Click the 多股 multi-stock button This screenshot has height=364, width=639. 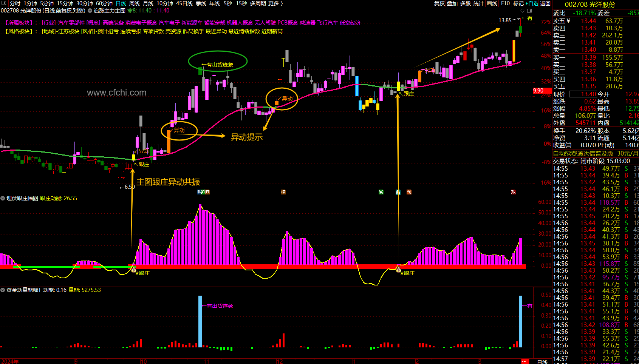(466, 3)
